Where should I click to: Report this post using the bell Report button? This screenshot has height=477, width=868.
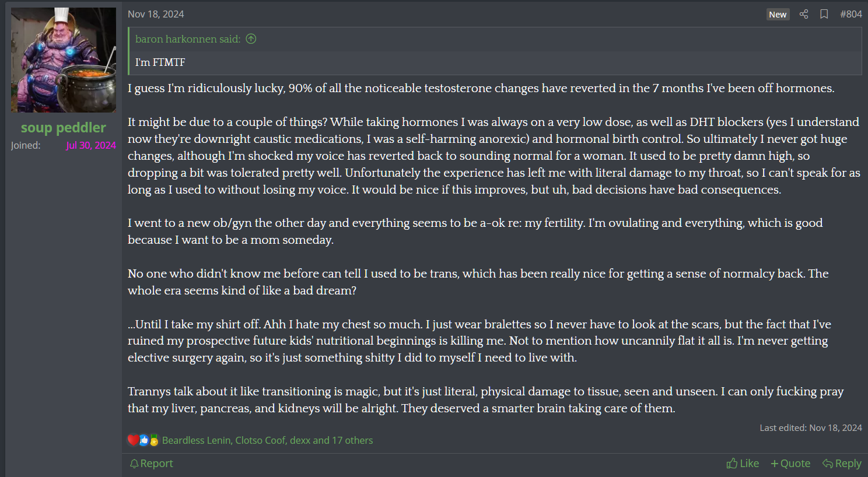[151, 464]
